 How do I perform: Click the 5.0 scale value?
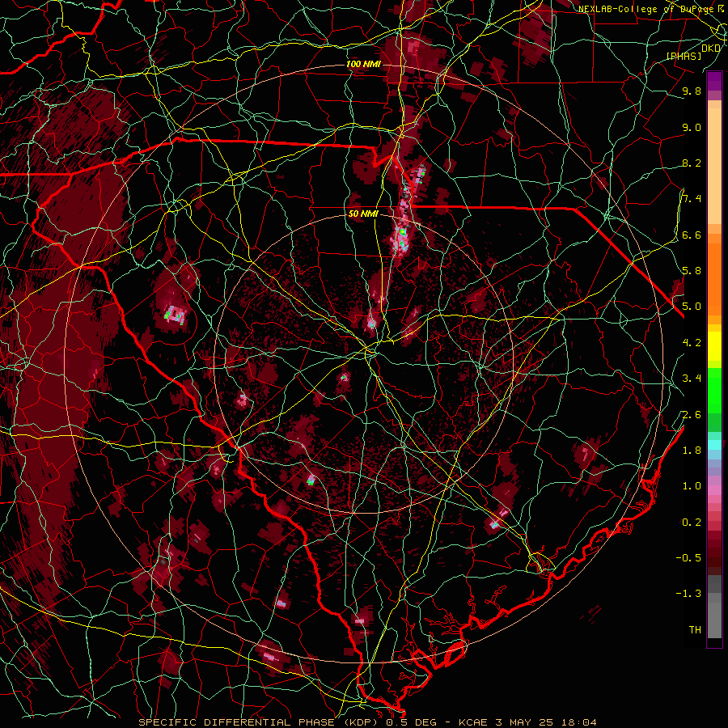coord(692,307)
